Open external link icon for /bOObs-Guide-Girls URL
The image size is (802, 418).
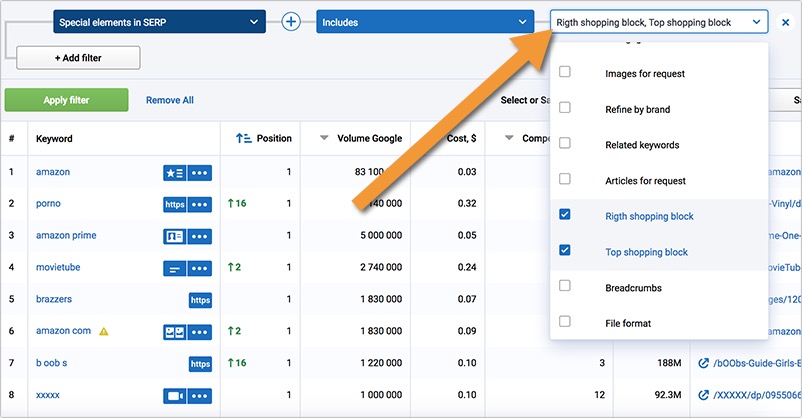click(x=703, y=363)
